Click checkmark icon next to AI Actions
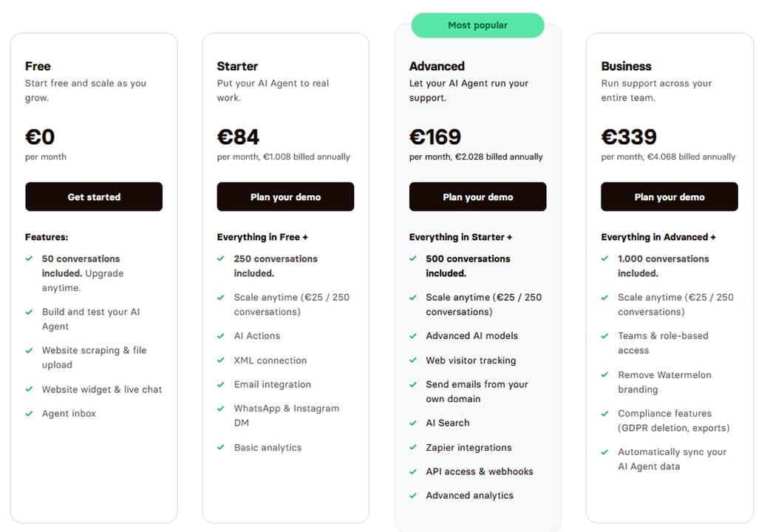 point(221,335)
